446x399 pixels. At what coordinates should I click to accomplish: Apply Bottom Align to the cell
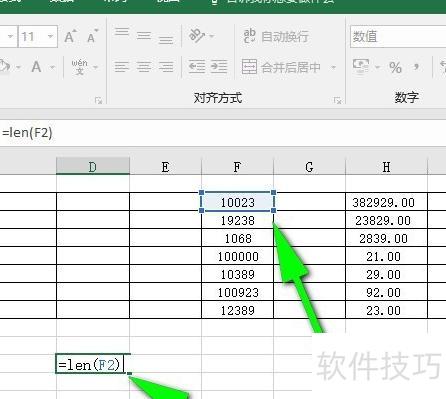[166, 40]
